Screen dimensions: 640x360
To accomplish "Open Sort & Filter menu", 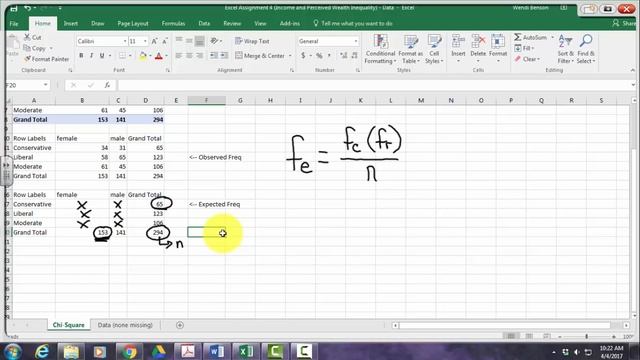I will click(565, 49).
